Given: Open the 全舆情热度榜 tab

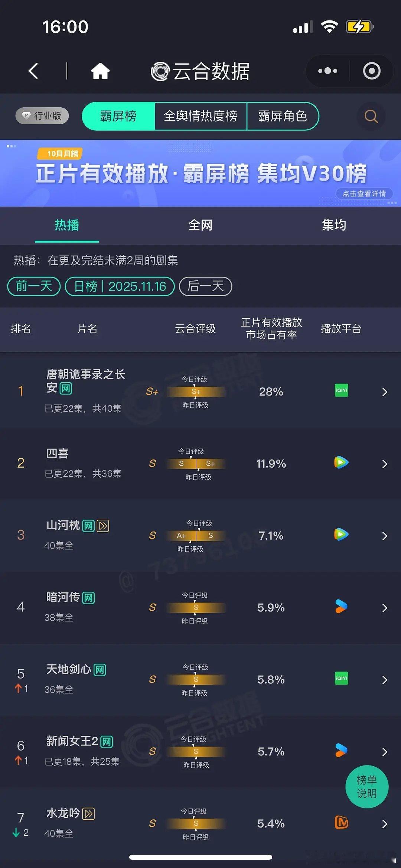Looking at the screenshot, I should click(201, 116).
